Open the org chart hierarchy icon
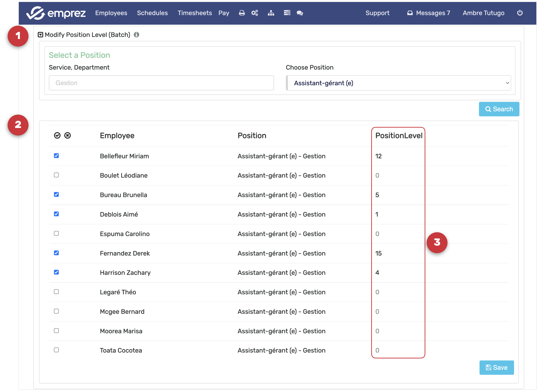Screen dimensions: 539x392 271,13
